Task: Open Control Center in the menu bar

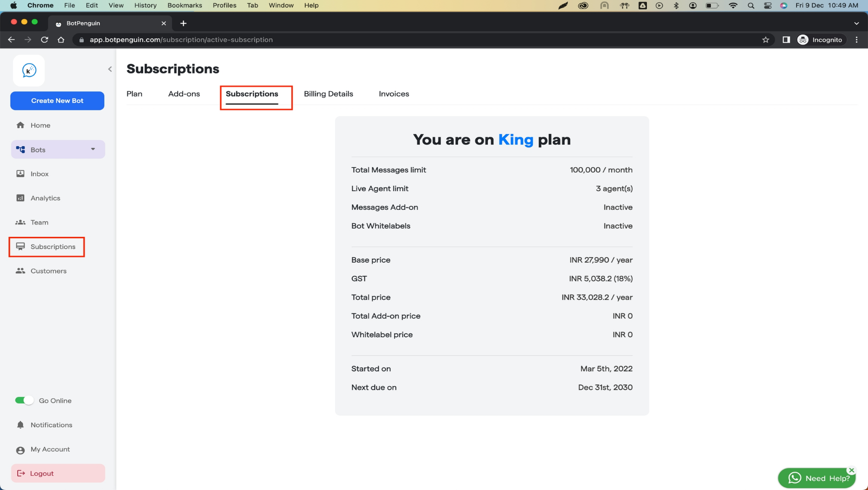Action: 768,5
